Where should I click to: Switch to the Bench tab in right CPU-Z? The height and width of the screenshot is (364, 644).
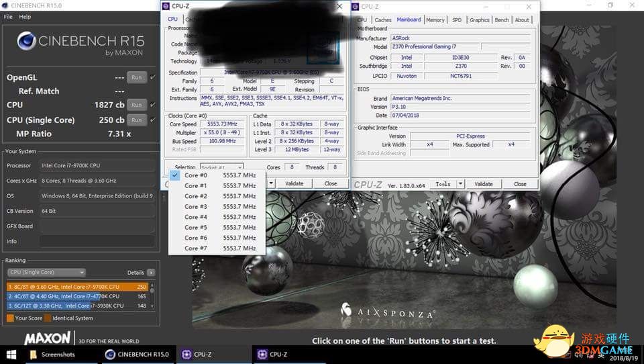pyautogui.click(x=502, y=19)
